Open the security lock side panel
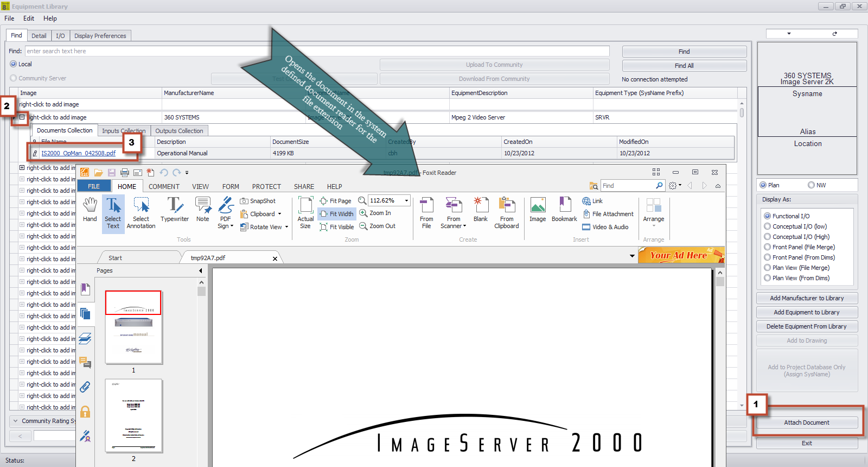Image resolution: width=868 pixels, height=467 pixels. [85, 412]
